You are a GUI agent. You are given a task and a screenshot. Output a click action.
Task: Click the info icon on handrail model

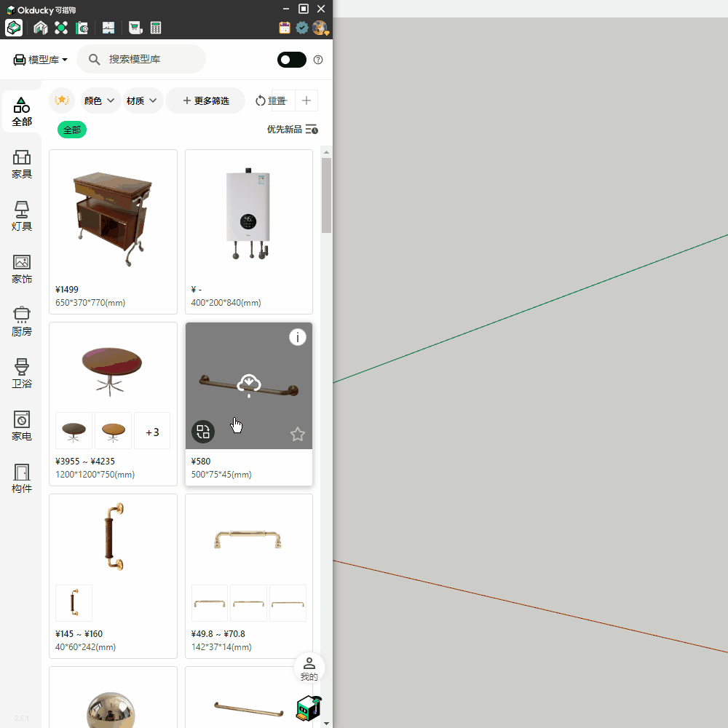pos(297,337)
